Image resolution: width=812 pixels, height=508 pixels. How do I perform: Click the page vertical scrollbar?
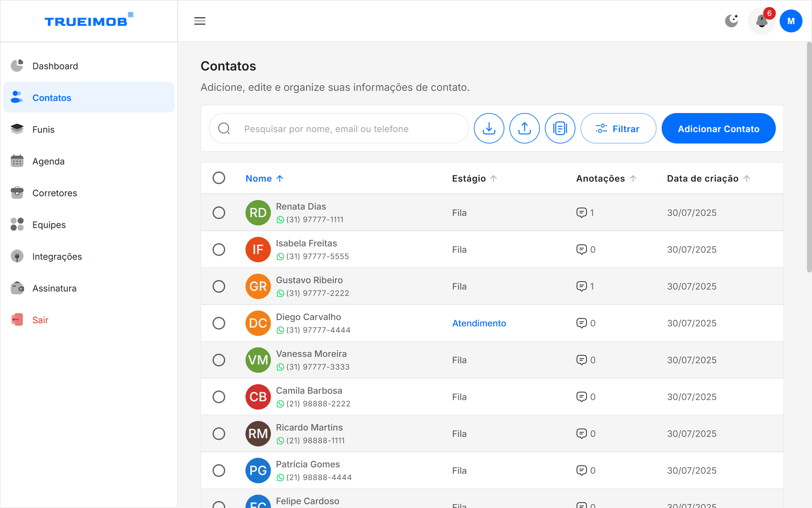(x=809, y=157)
